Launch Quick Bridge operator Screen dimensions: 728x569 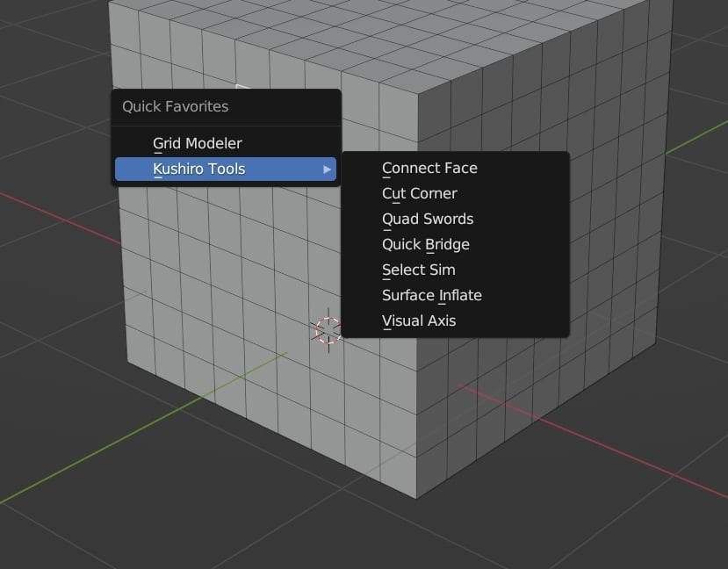[455, 245]
